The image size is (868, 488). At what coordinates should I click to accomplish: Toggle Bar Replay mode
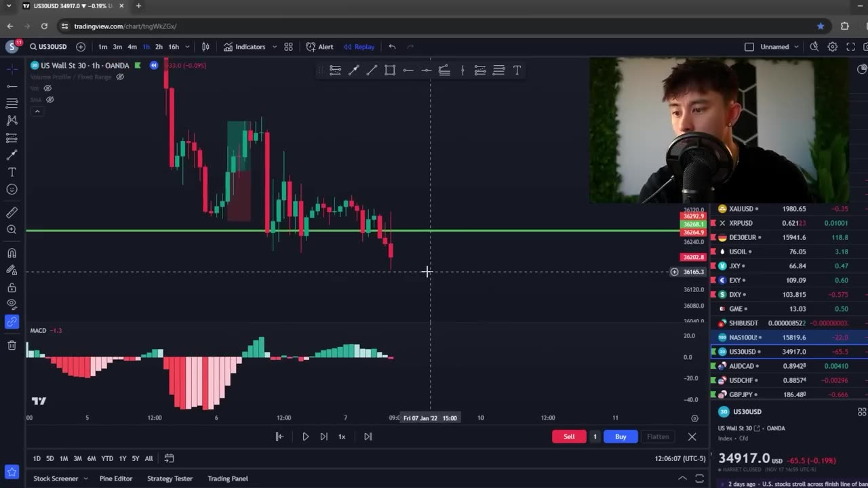(359, 47)
